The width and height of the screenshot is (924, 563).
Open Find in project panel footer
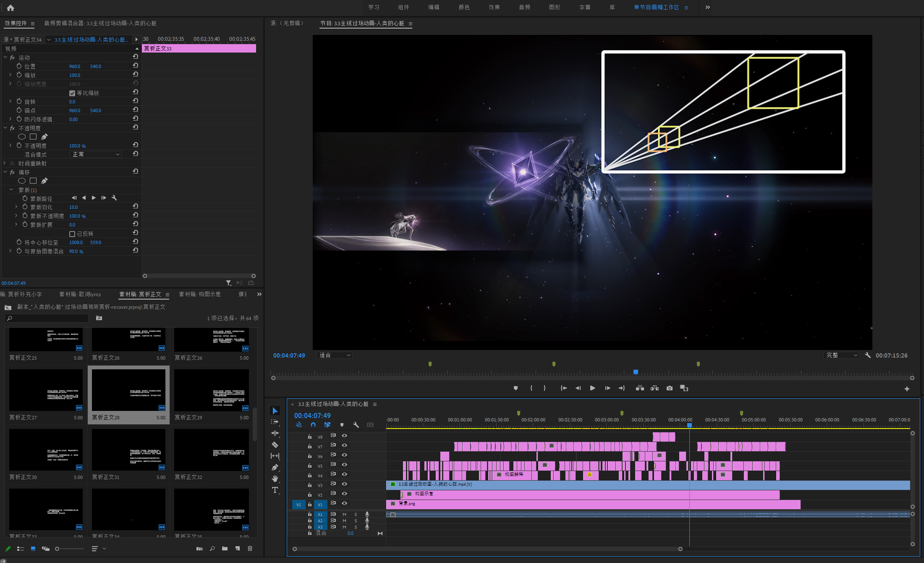[212, 548]
